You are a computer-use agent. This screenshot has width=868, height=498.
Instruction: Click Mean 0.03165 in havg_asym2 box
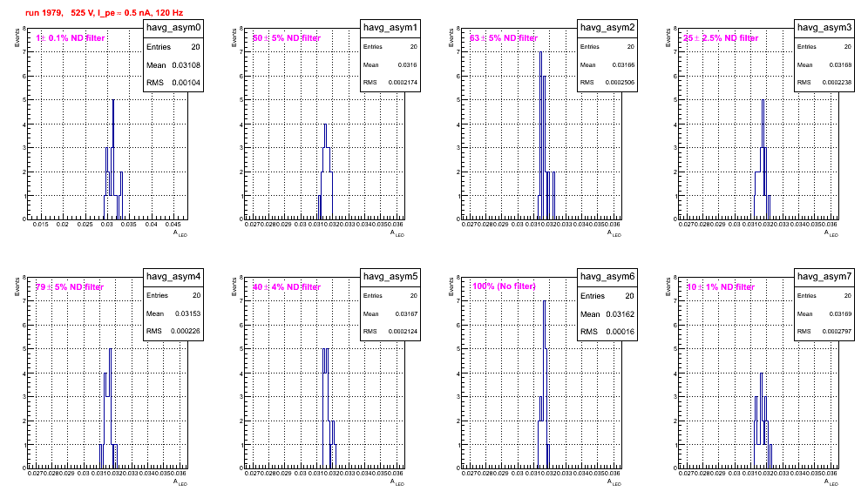[x=607, y=64]
